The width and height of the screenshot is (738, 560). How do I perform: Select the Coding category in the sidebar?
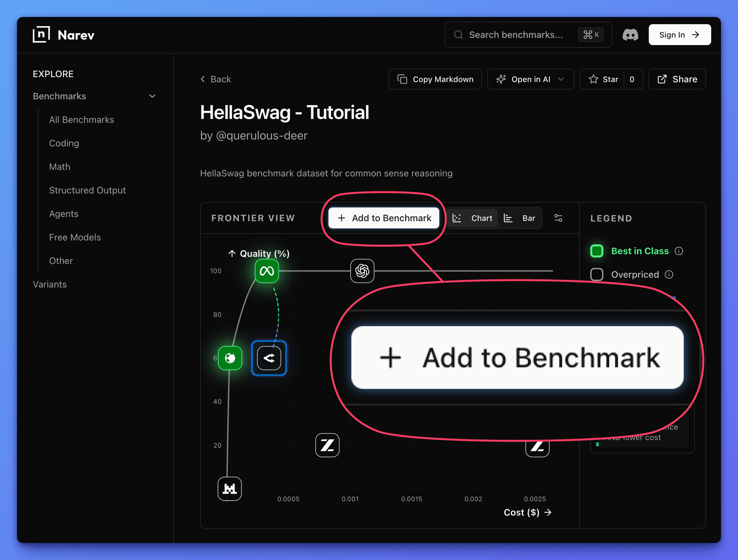click(x=64, y=143)
